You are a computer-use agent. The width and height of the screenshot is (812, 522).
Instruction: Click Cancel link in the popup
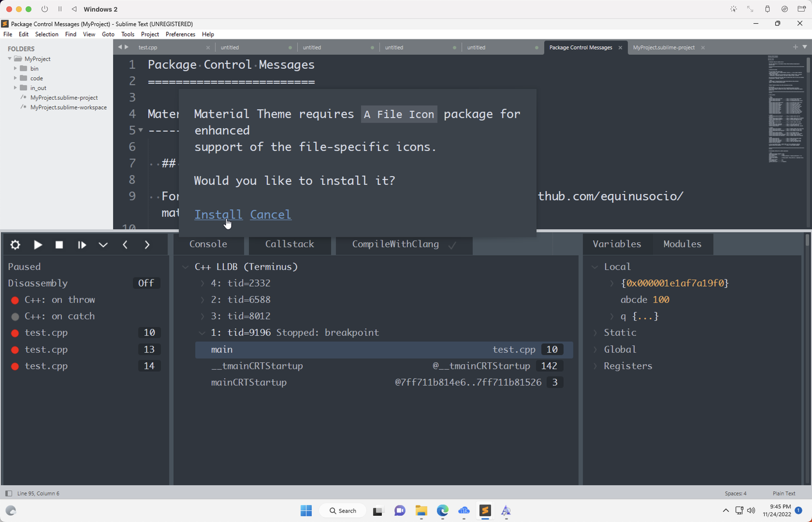click(271, 214)
